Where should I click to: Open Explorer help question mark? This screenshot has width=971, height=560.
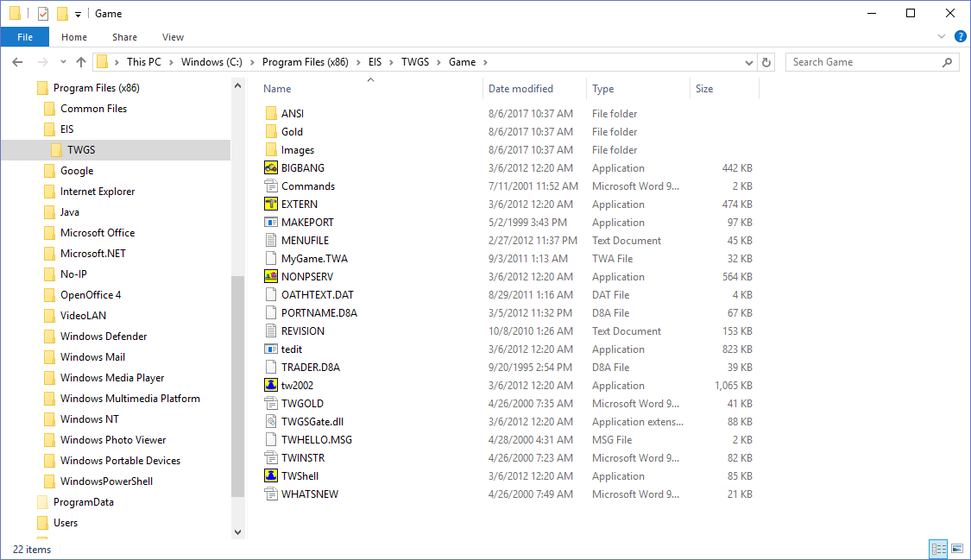pos(961,36)
